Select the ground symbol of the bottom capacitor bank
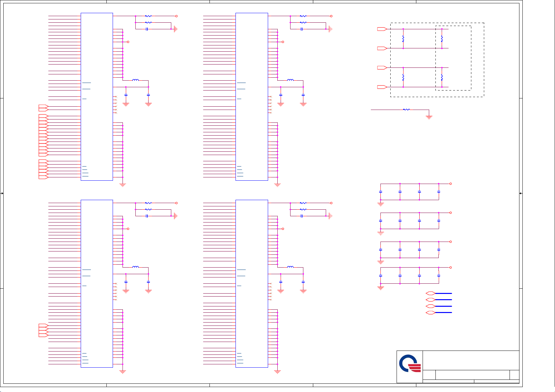 [381, 288]
